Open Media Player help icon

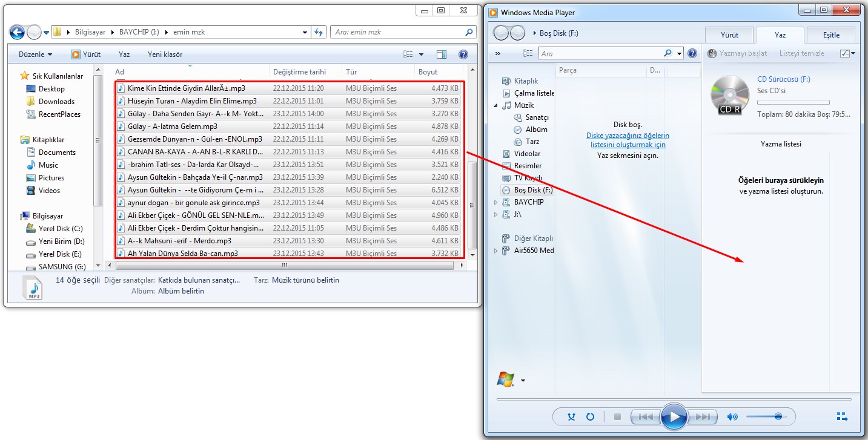(692, 53)
